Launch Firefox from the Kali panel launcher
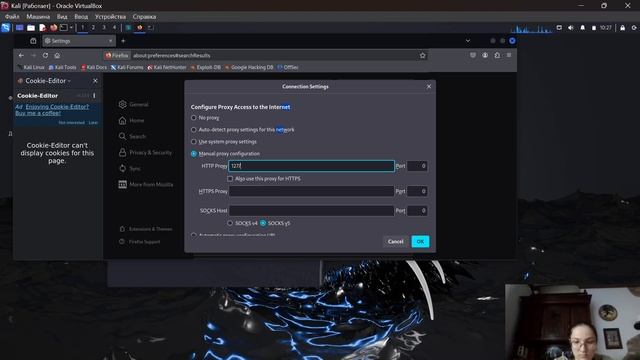This screenshot has width=640, height=360. point(53,28)
